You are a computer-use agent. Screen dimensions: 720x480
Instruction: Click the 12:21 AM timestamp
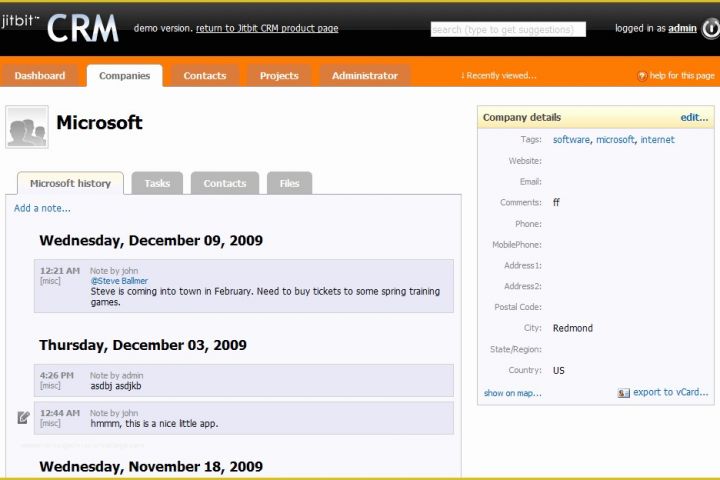[60, 271]
